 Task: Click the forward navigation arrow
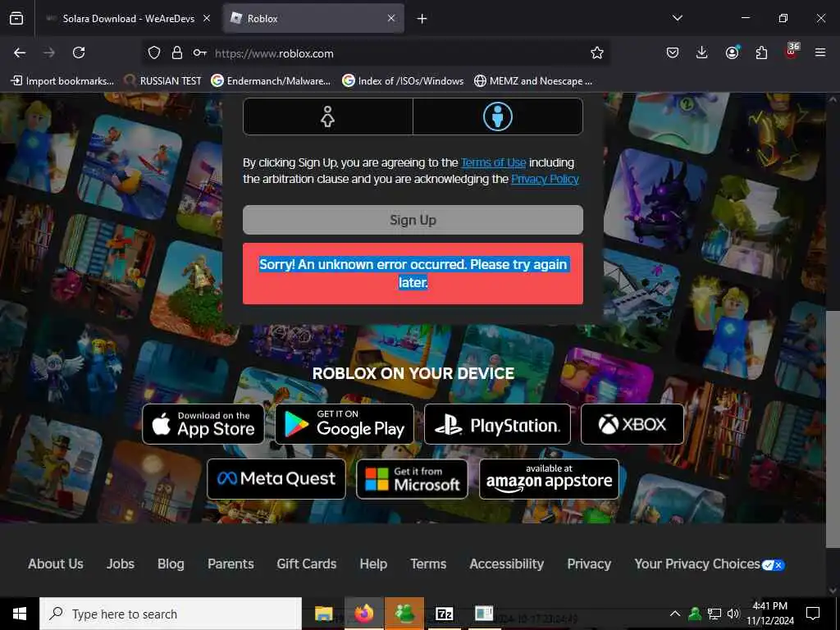click(x=49, y=52)
